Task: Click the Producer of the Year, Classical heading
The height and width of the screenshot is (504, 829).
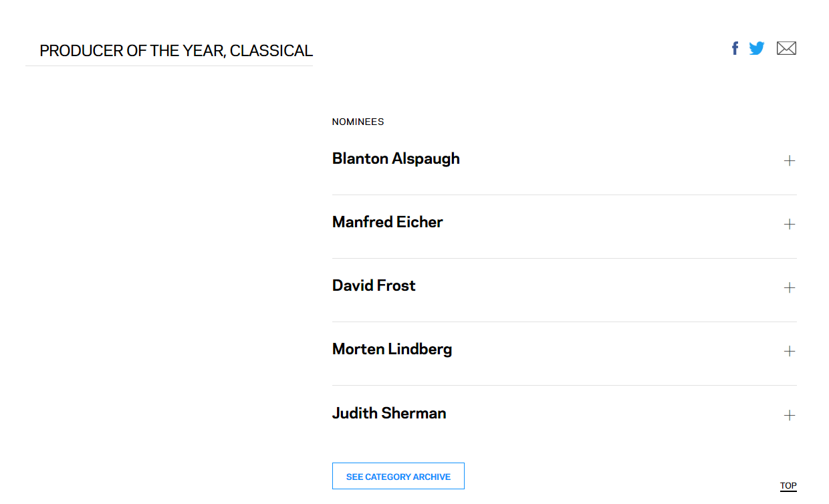Action: [x=176, y=51]
